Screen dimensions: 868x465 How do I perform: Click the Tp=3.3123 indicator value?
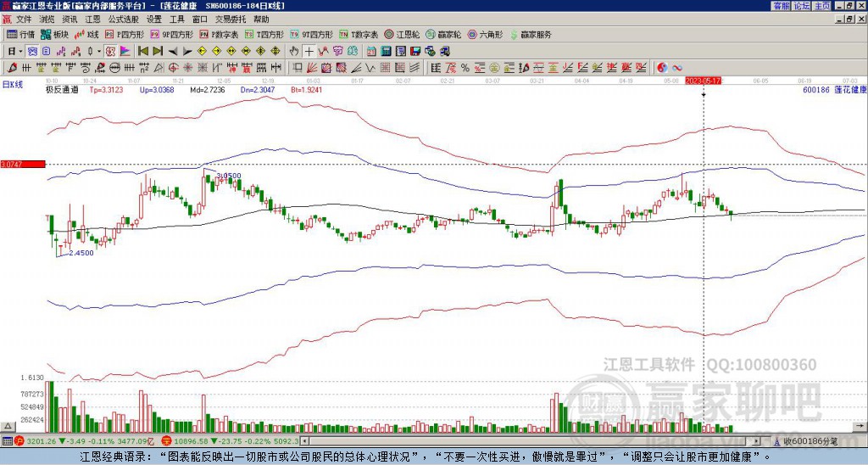(106, 89)
